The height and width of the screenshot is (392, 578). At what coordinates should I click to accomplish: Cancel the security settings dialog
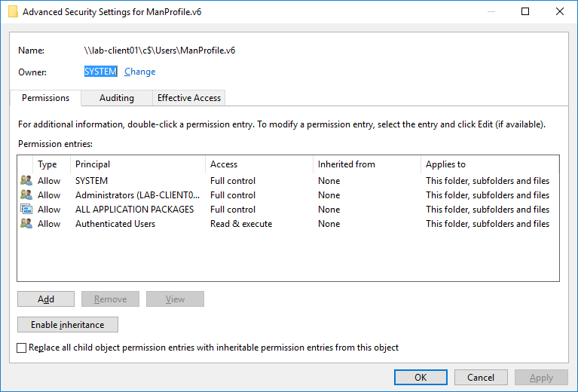[x=481, y=378]
